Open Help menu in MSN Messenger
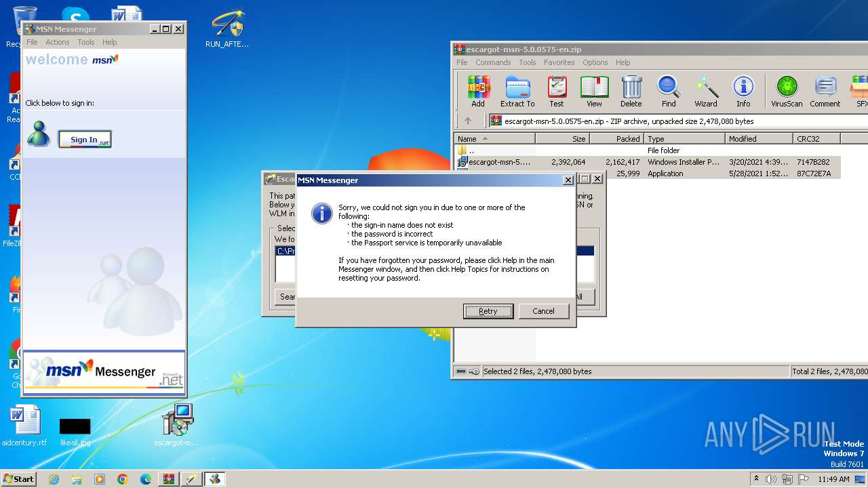868x488 pixels. pos(109,42)
